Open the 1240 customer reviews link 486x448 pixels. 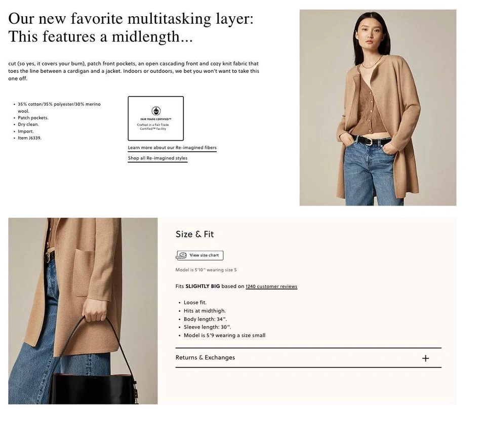coord(271,287)
